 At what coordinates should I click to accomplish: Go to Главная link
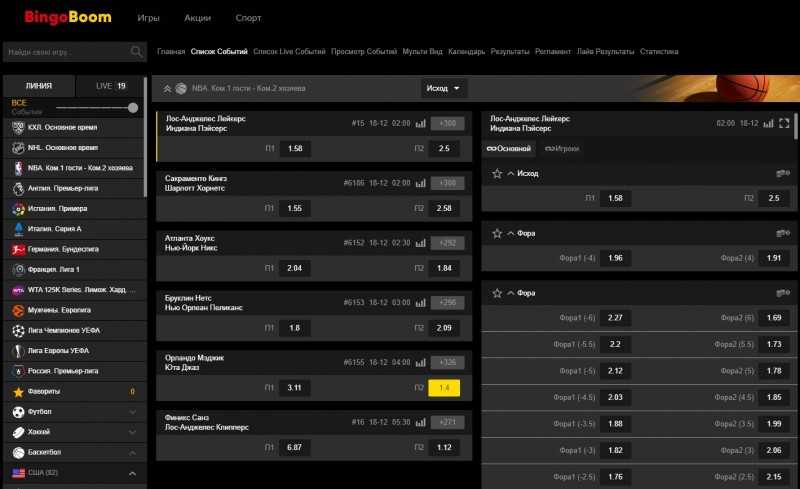(171, 52)
